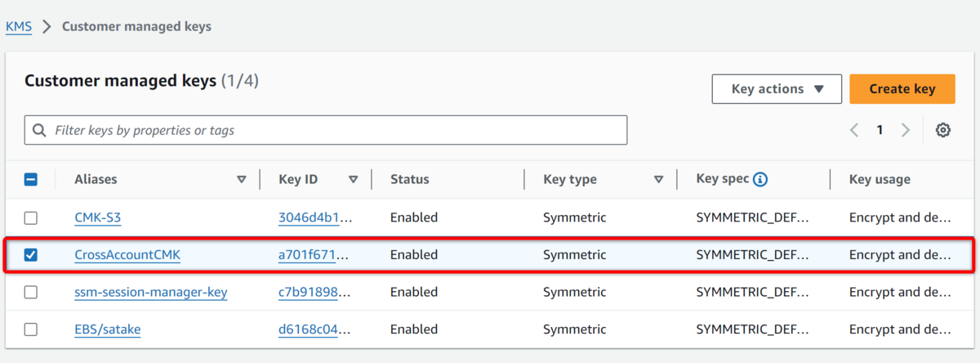Open key ID a701f671 link
The height and width of the screenshot is (363, 980).
314,255
